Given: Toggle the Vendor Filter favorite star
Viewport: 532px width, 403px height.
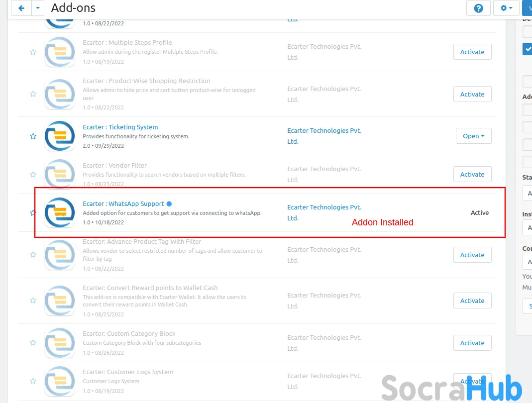Looking at the screenshot, I should (33, 174).
